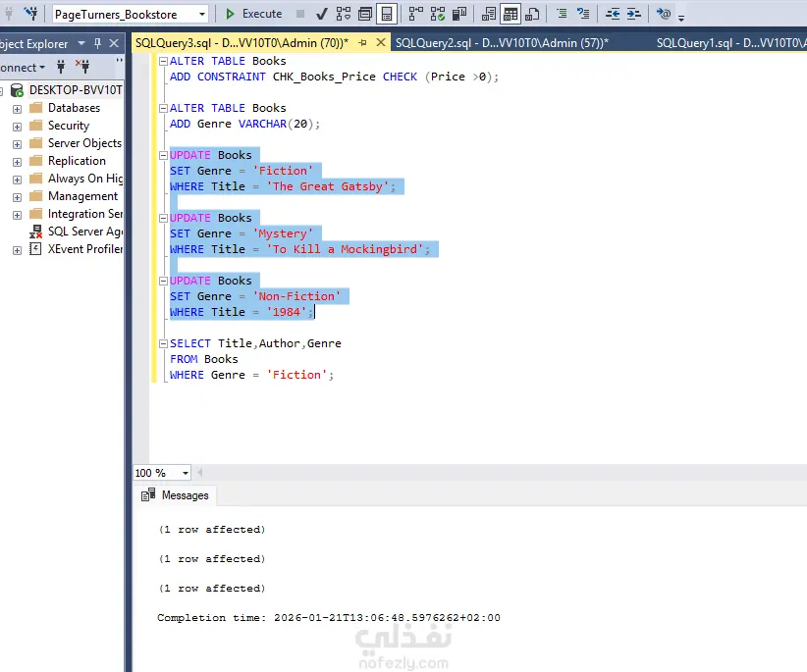The width and height of the screenshot is (807, 672).
Task: Expand the Replication folder
Action: pos(17,162)
